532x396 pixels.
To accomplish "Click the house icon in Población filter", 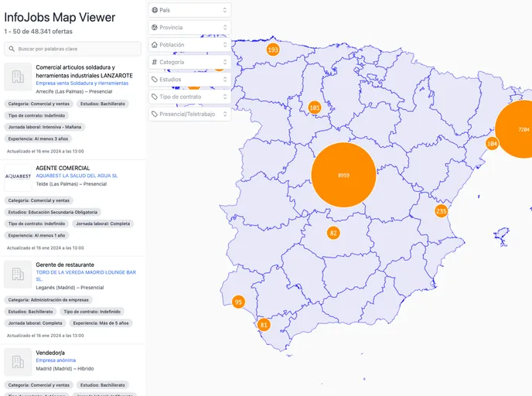I will coord(155,45).
